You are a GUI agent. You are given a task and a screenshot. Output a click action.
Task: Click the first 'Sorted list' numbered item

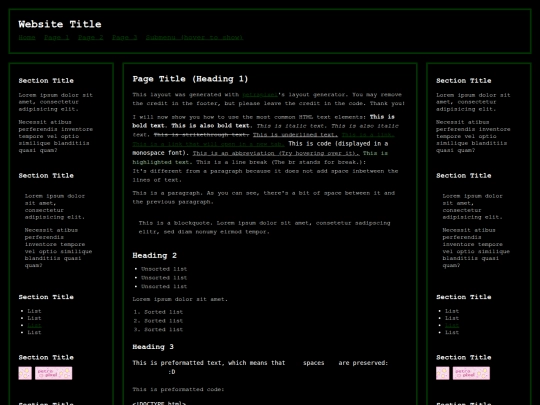(x=164, y=312)
